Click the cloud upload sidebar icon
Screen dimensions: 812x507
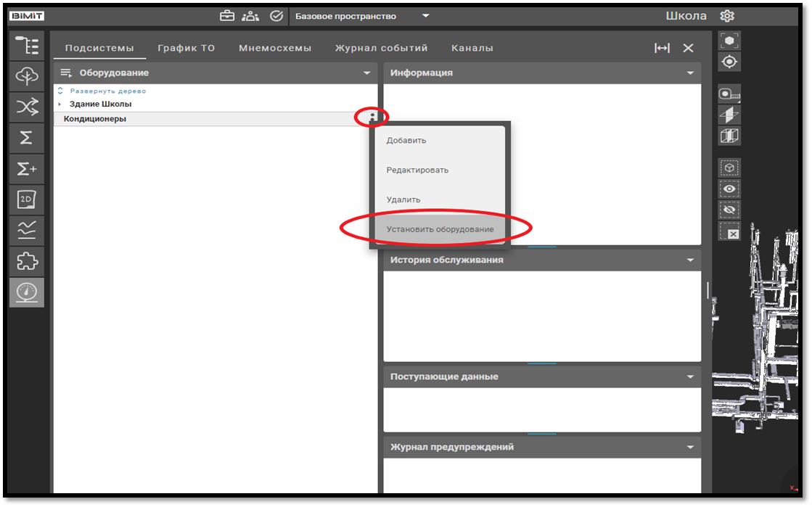[x=27, y=76]
